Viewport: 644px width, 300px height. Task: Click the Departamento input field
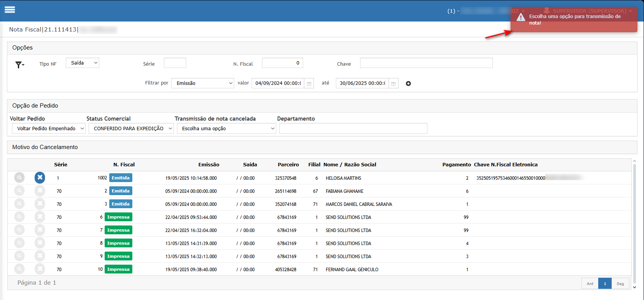point(353,128)
